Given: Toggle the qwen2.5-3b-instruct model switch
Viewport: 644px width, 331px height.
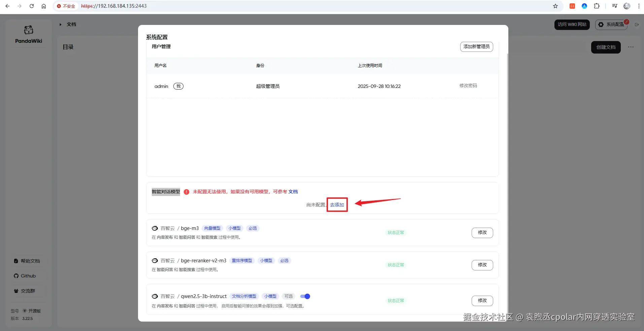Looking at the screenshot, I should pyautogui.click(x=305, y=296).
